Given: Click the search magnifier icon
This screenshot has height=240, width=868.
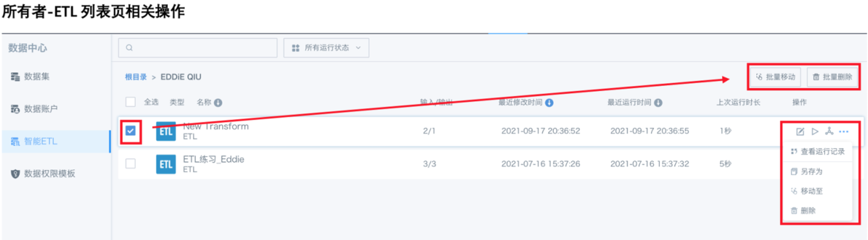Looking at the screenshot, I should coord(129,48).
